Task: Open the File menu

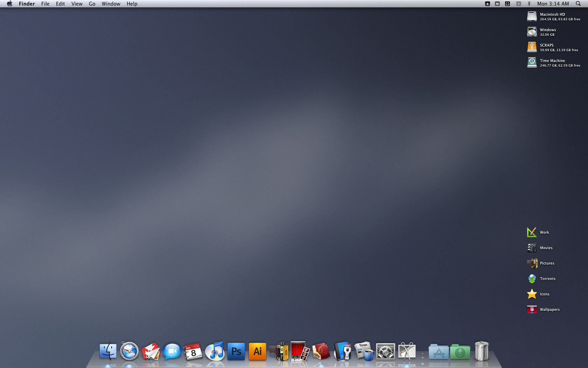Action: (45, 4)
